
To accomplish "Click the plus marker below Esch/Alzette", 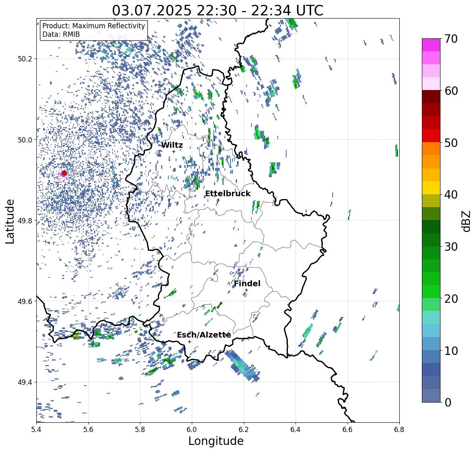I will pos(189,342).
